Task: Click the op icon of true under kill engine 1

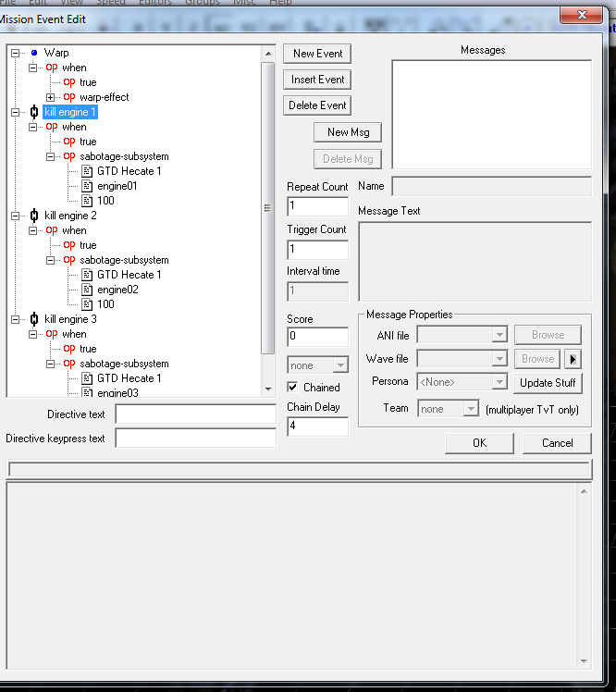Action: [69, 142]
